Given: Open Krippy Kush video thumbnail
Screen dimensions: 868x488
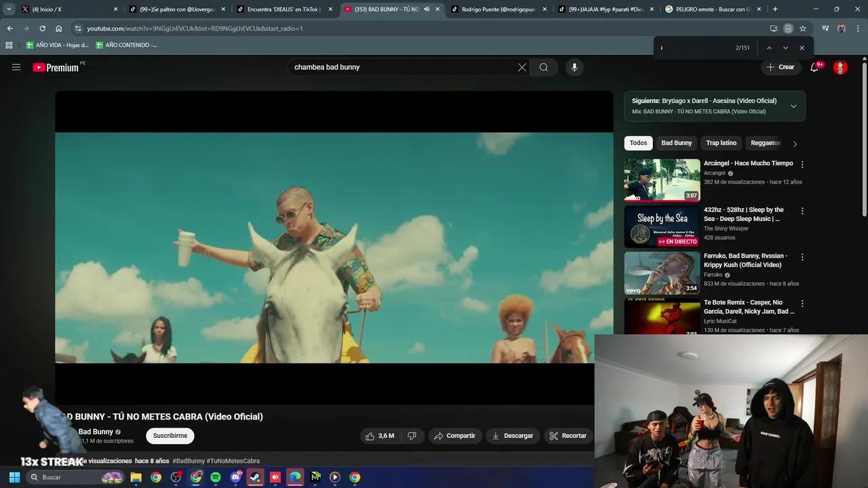Looking at the screenshot, I should coord(662,272).
